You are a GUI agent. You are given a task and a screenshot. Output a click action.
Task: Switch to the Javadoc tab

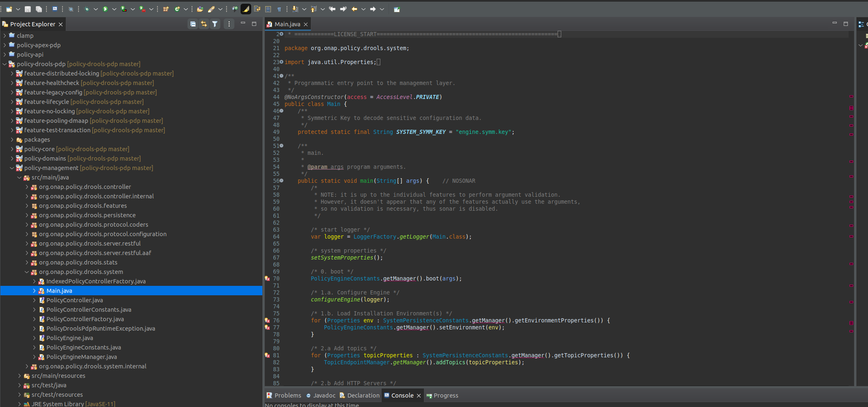point(321,396)
